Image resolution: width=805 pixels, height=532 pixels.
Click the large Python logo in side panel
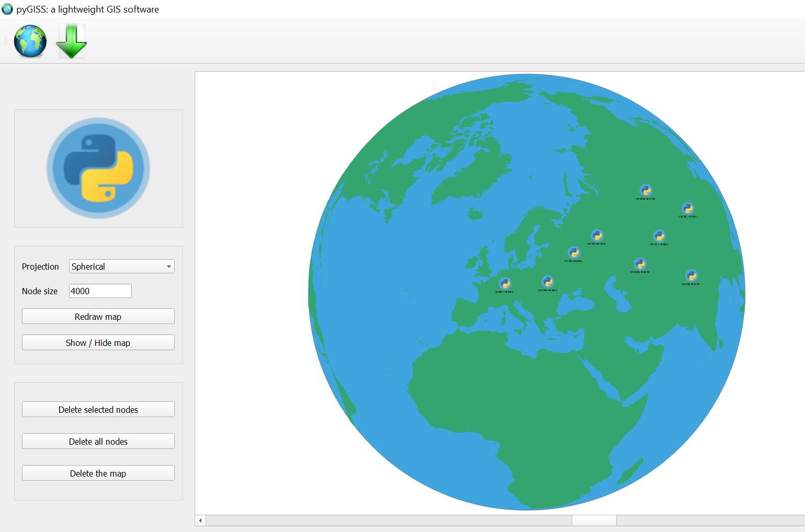coord(98,168)
